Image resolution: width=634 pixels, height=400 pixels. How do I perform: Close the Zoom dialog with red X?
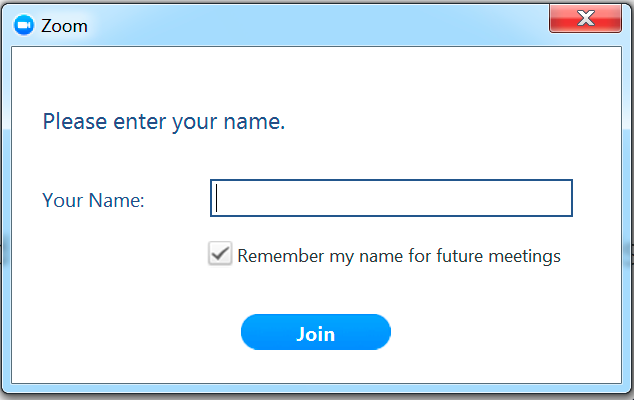(x=585, y=18)
